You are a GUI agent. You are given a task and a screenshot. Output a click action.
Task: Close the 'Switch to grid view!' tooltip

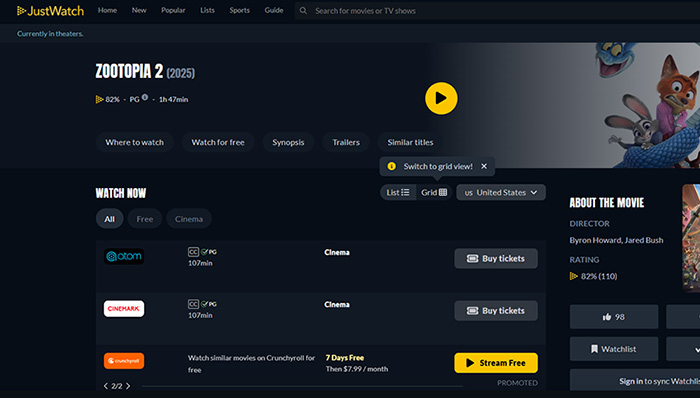tap(484, 166)
